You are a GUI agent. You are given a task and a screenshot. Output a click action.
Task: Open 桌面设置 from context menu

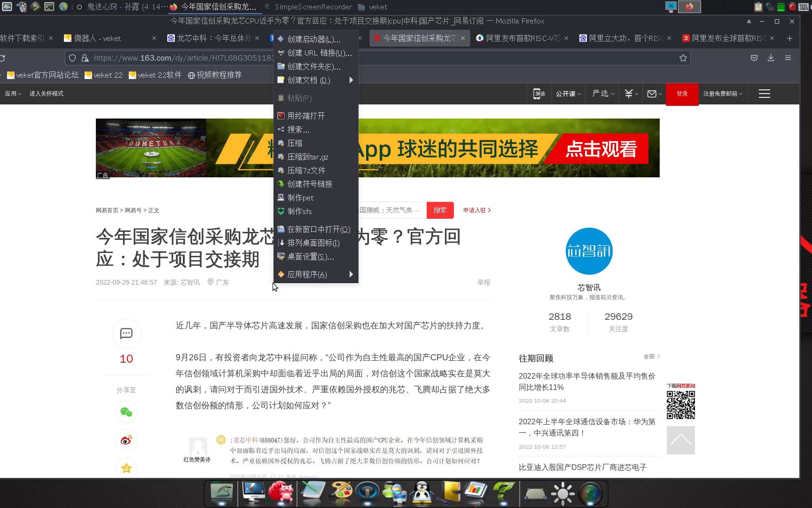pyautogui.click(x=316, y=257)
